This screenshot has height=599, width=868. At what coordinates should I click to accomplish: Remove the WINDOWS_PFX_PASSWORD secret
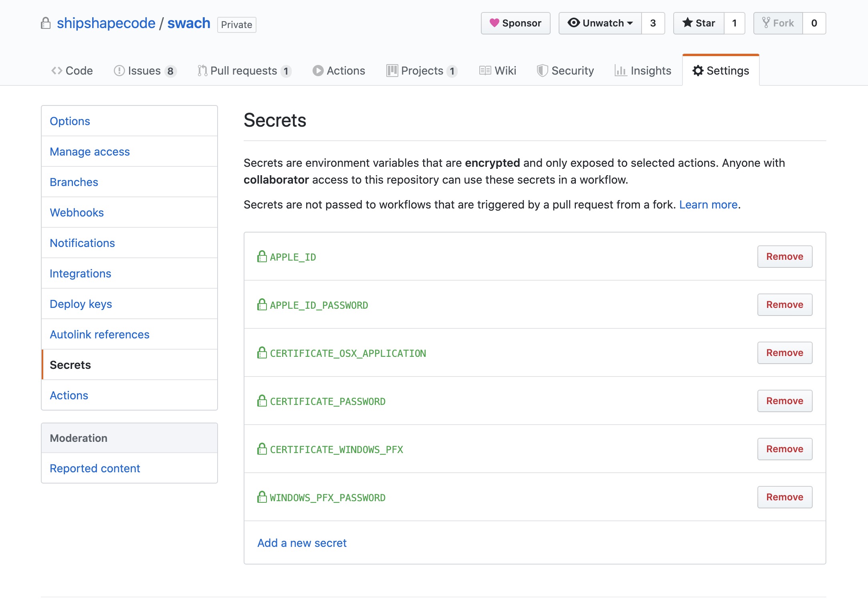[x=784, y=497]
